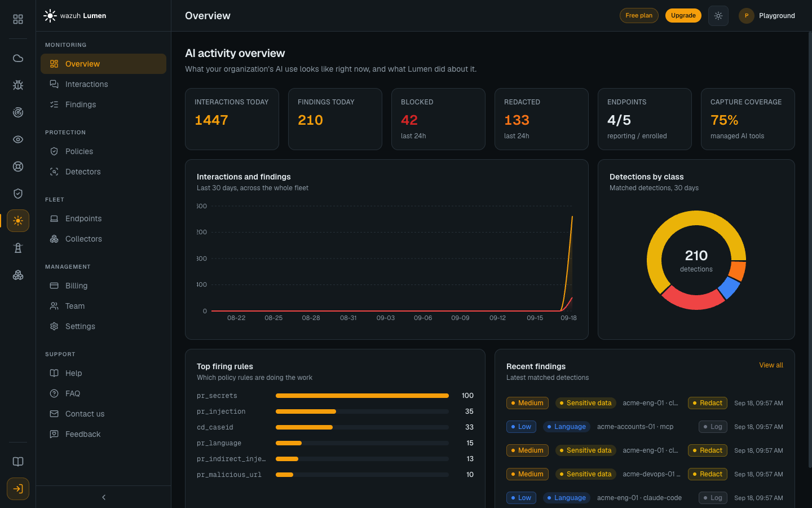Screen dimensions: 812x508
Task: Select the highlighted Lumen sun icon in the rail
Action: click(18, 221)
